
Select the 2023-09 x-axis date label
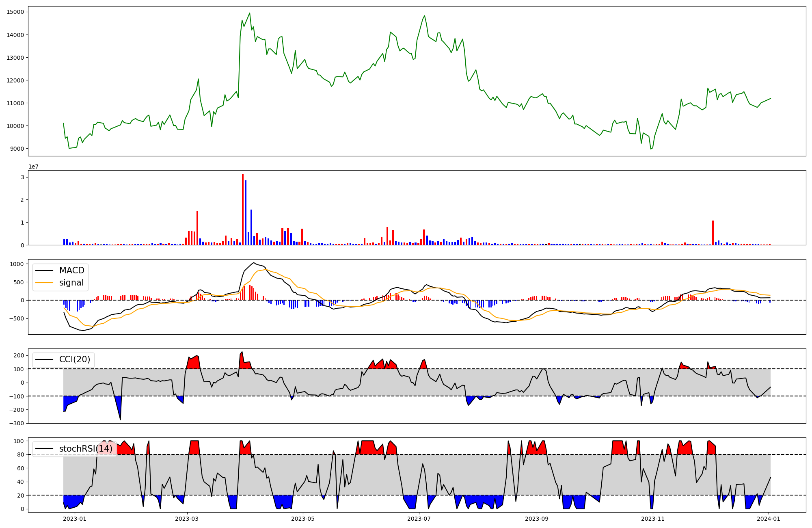tap(537, 519)
